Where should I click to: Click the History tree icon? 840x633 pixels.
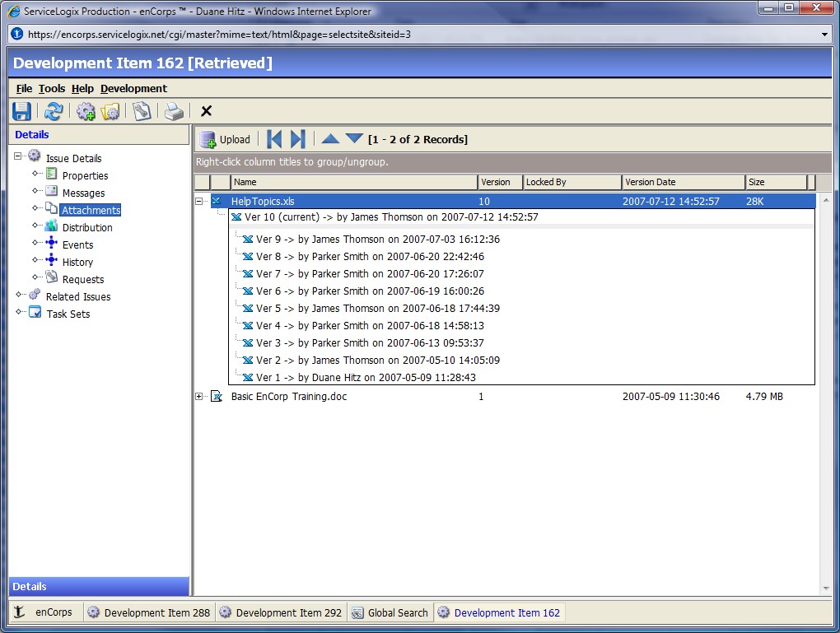(x=51, y=260)
